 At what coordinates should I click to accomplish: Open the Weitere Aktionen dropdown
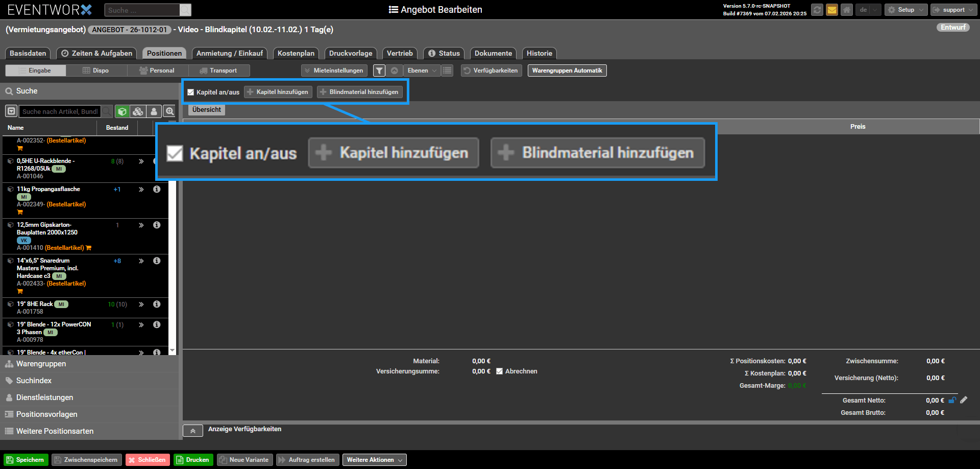pos(374,460)
